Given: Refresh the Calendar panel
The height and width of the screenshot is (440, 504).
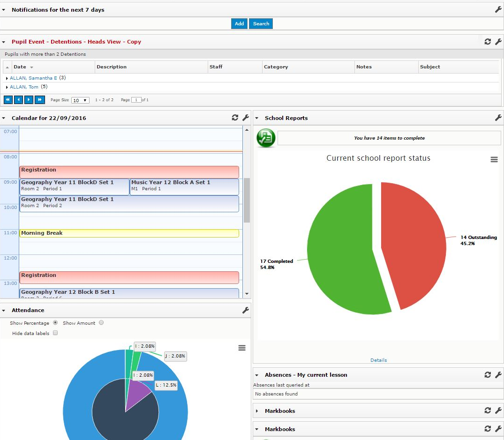Looking at the screenshot, I should [235, 118].
